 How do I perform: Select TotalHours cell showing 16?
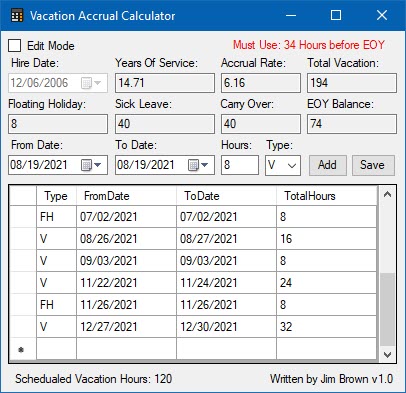327,239
